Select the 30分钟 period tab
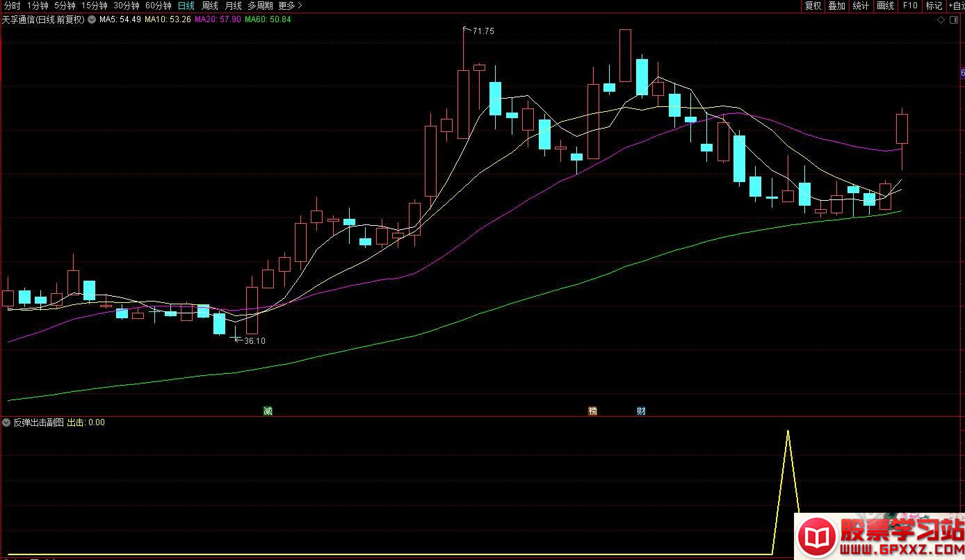The height and width of the screenshot is (560, 965). coord(127,6)
